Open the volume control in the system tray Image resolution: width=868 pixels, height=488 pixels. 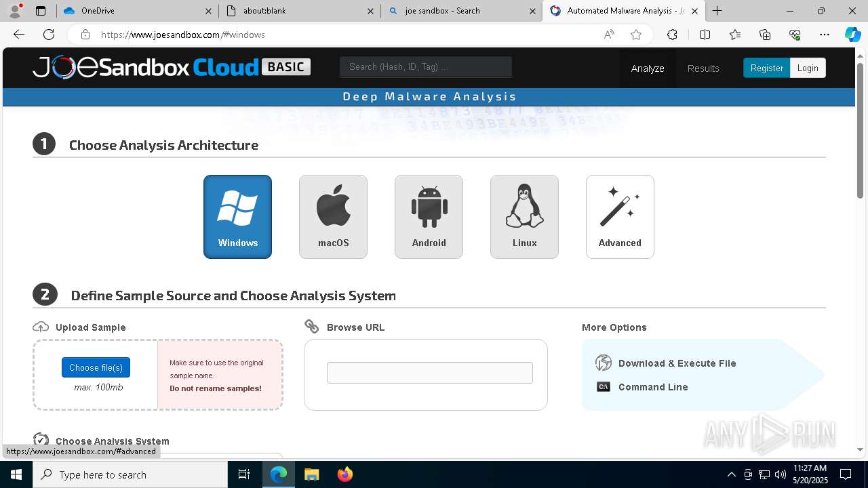tap(781, 474)
